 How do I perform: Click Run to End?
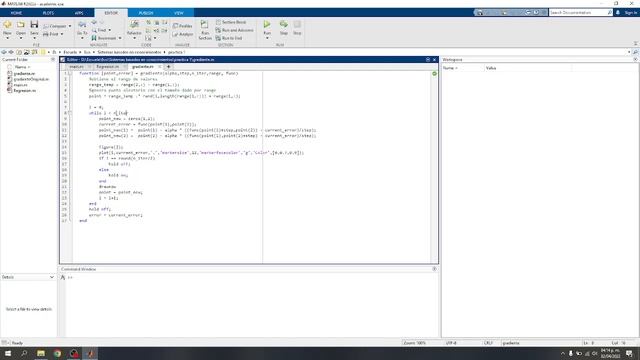tap(229, 38)
